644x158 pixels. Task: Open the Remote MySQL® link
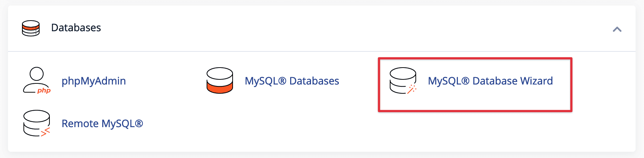102,123
